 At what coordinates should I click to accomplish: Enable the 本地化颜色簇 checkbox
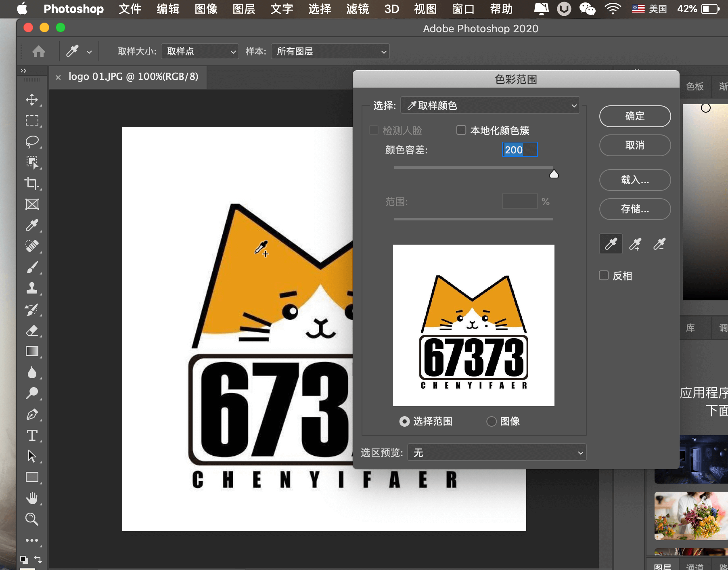461,130
